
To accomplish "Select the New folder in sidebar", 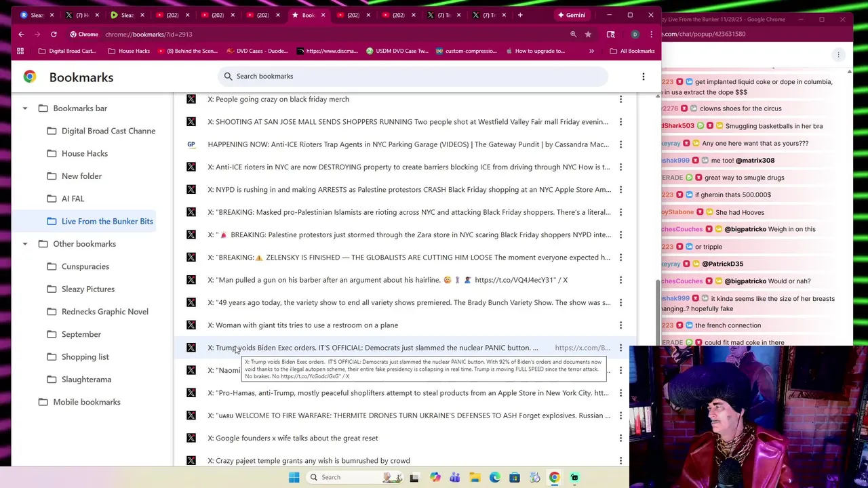I will [75, 176].
